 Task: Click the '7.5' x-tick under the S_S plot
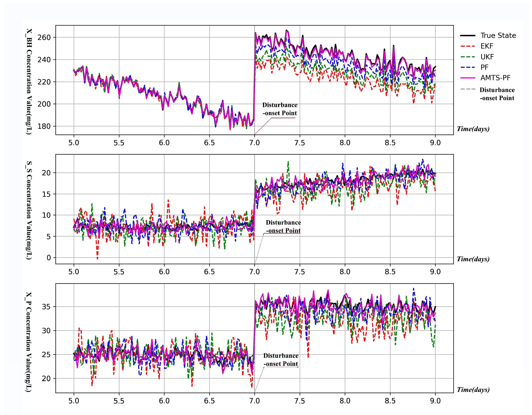(x=300, y=272)
